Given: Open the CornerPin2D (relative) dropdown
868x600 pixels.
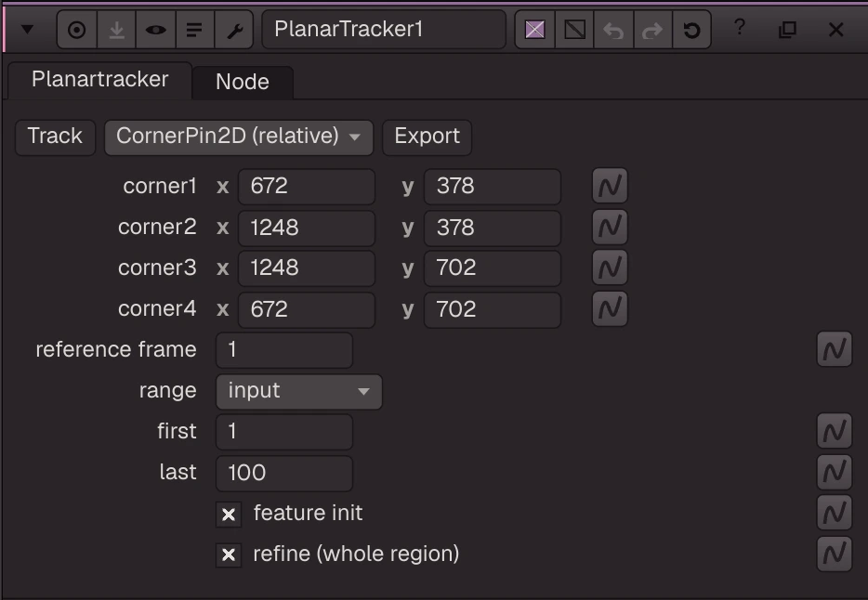Looking at the screenshot, I should [x=239, y=137].
